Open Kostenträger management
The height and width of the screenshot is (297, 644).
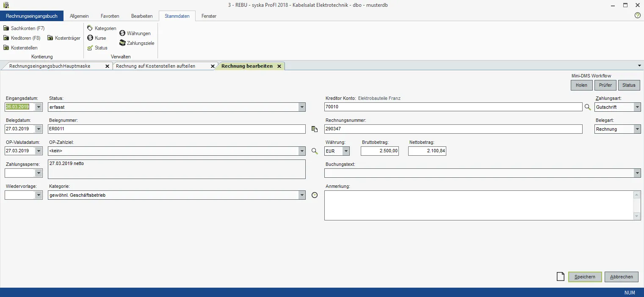click(64, 38)
